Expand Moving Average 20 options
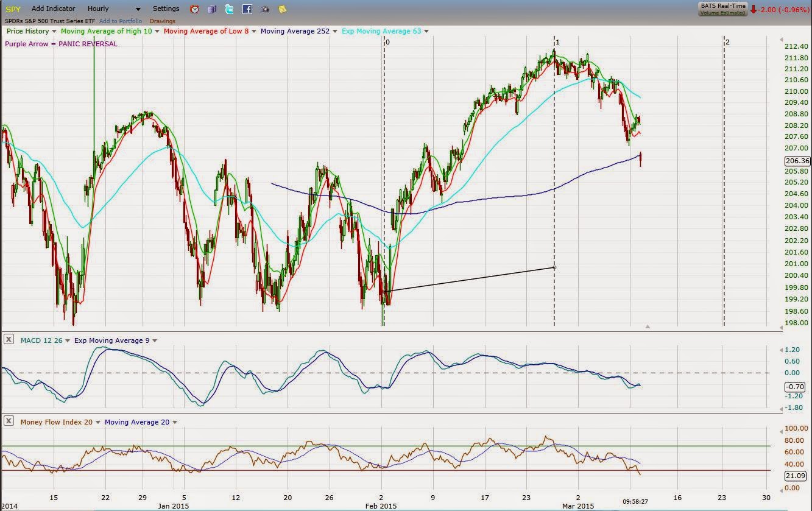 pyautogui.click(x=175, y=422)
